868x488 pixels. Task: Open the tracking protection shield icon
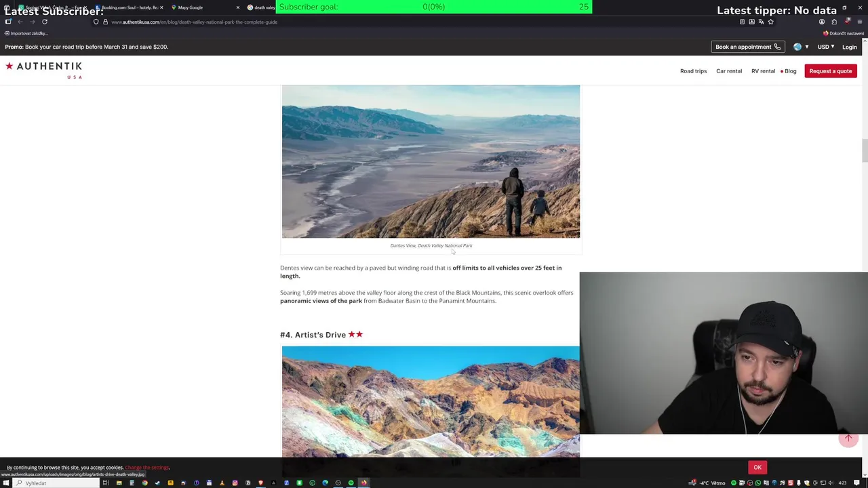96,22
